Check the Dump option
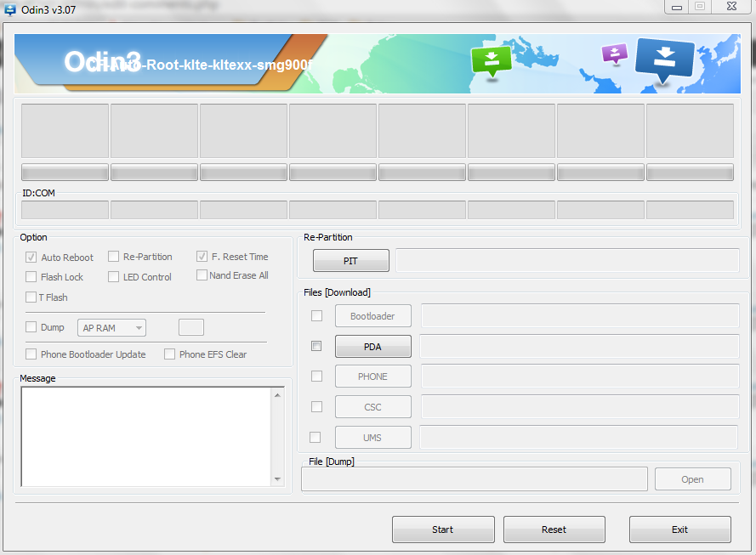 point(31,327)
